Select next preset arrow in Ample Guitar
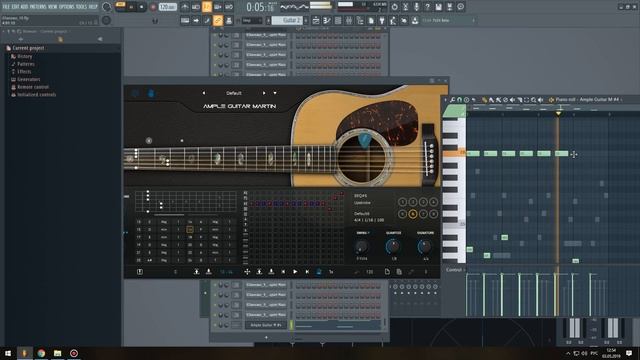 click(x=264, y=93)
